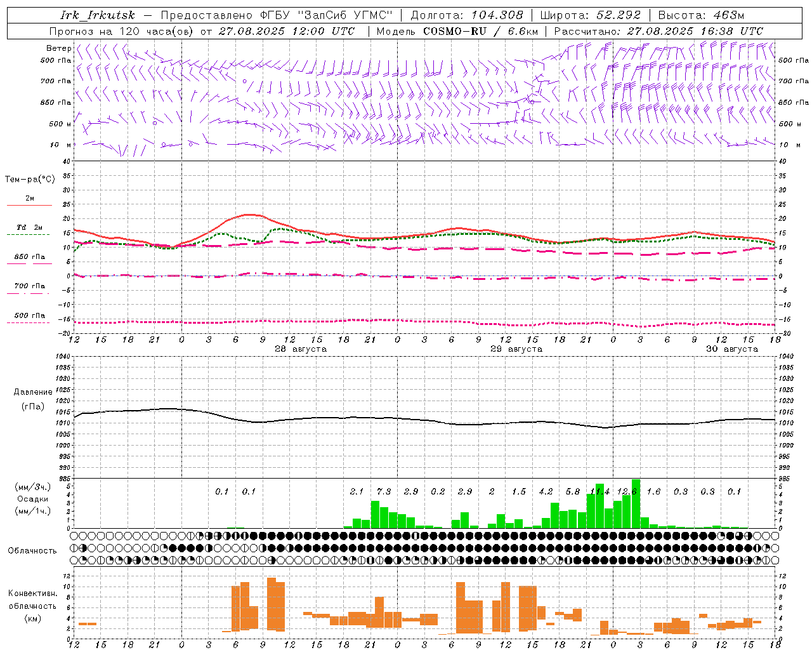Click the Облачность panel label
The height and width of the screenshot is (650, 812).
(32, 551)
